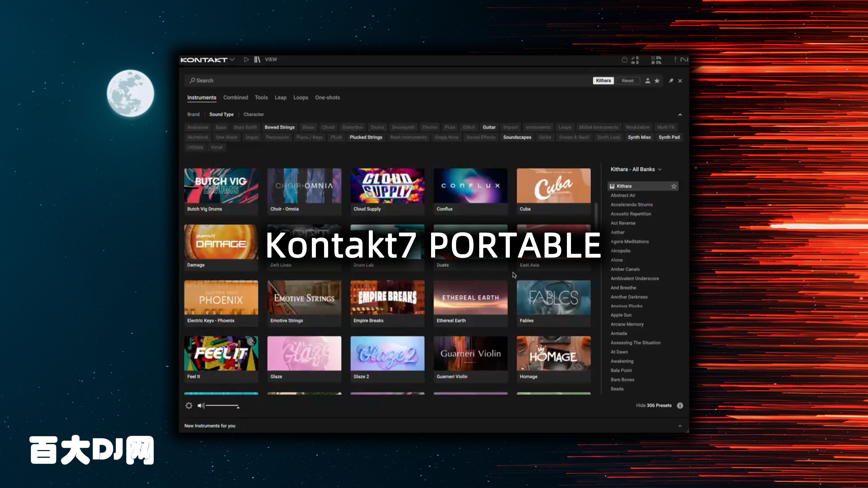Switch to the One-shots tab
This screenshot has width=868, height=488.
point(328,97)
